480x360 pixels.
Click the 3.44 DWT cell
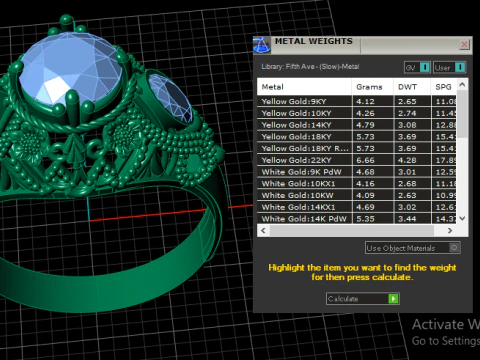pyautogui.click(x=412, y=219)
